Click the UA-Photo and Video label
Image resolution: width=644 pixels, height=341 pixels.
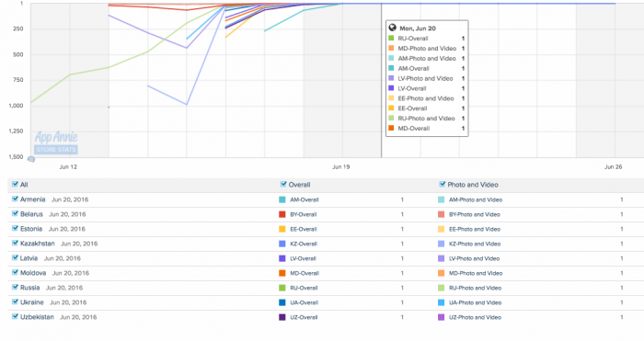pyautogui.click(x=476, y=302)
